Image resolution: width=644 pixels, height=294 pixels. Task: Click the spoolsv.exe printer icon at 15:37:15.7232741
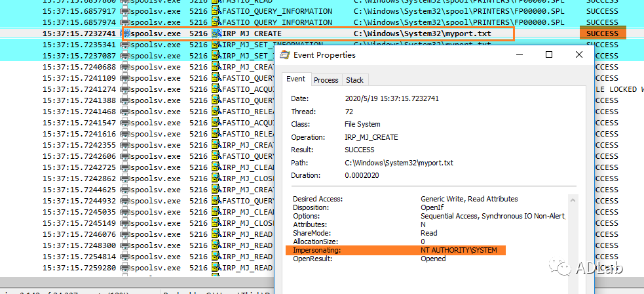[x=126, y=33]
